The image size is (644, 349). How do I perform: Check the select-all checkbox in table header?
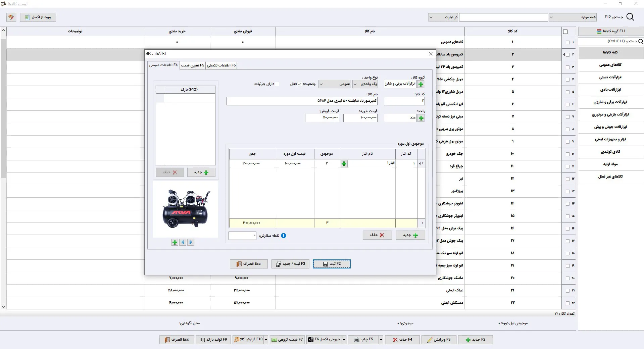tap(565, 32)
